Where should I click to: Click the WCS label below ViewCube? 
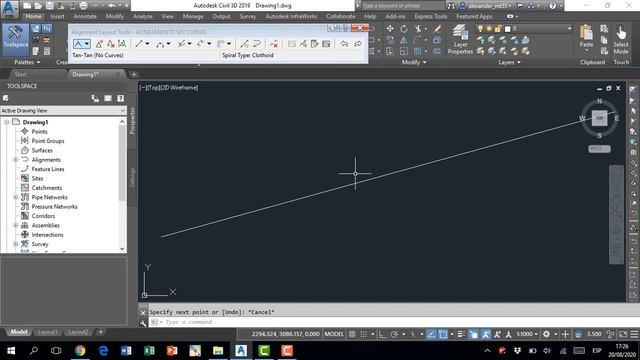click(x=600, y=149)
